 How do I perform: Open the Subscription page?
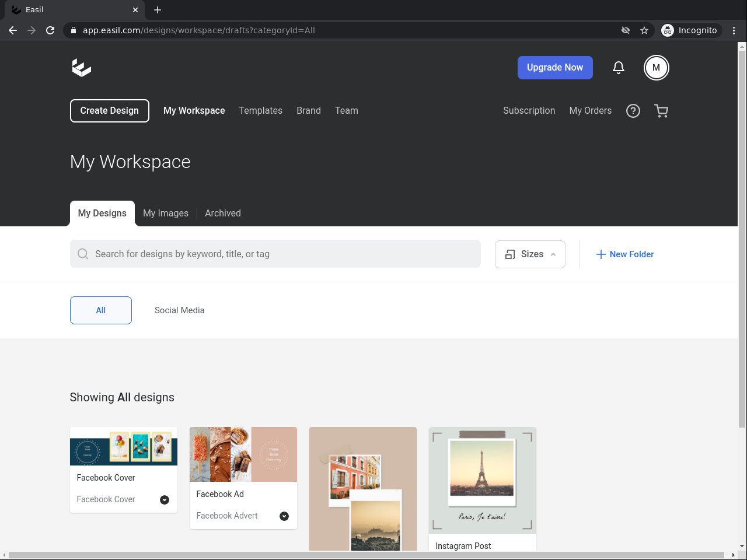[529, 111]
